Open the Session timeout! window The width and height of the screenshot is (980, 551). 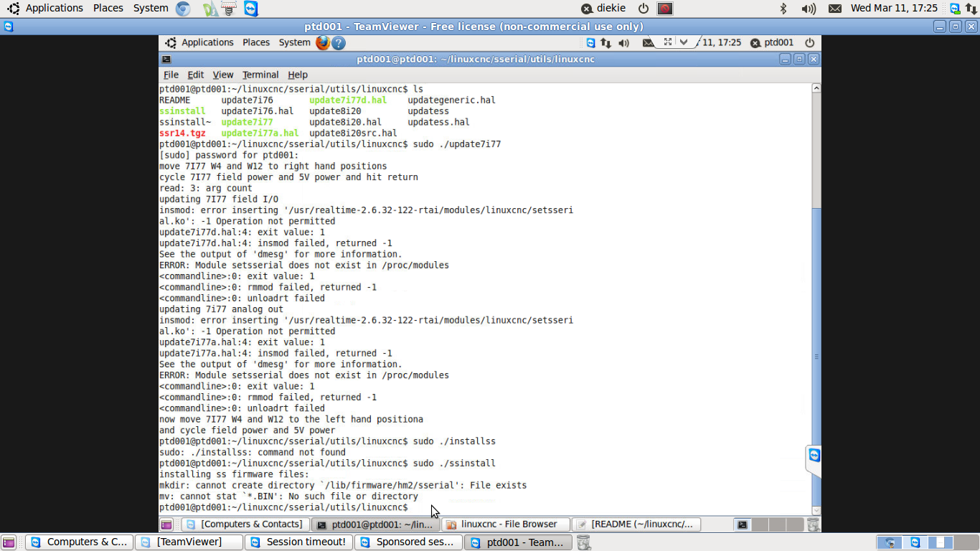[298, 542]
